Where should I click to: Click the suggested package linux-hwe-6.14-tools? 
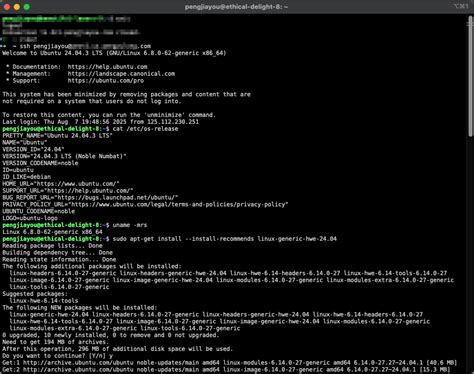tap(43, 301)
